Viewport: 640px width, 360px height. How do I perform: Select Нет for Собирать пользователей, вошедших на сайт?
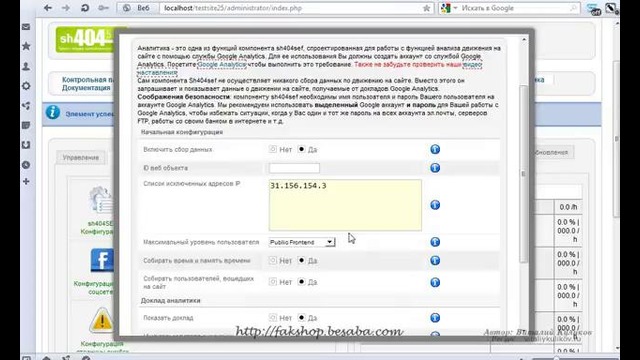click(273, 282)
